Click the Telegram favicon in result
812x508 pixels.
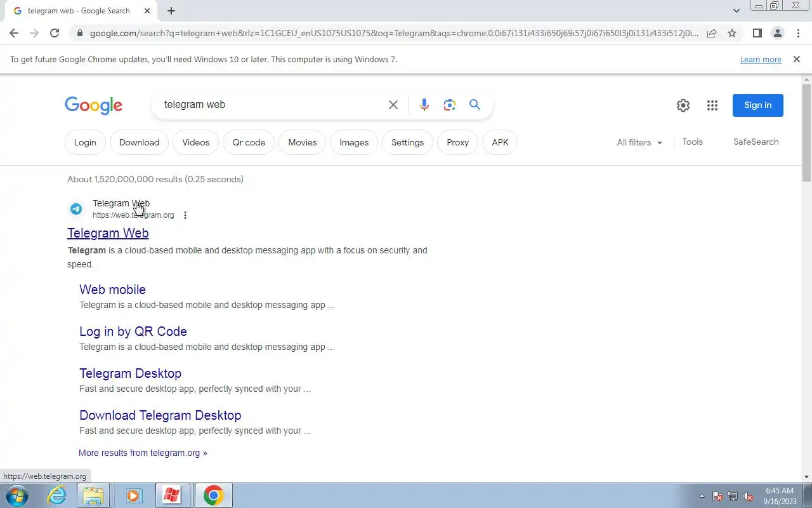pyautogui.click(x=76, y=209)
